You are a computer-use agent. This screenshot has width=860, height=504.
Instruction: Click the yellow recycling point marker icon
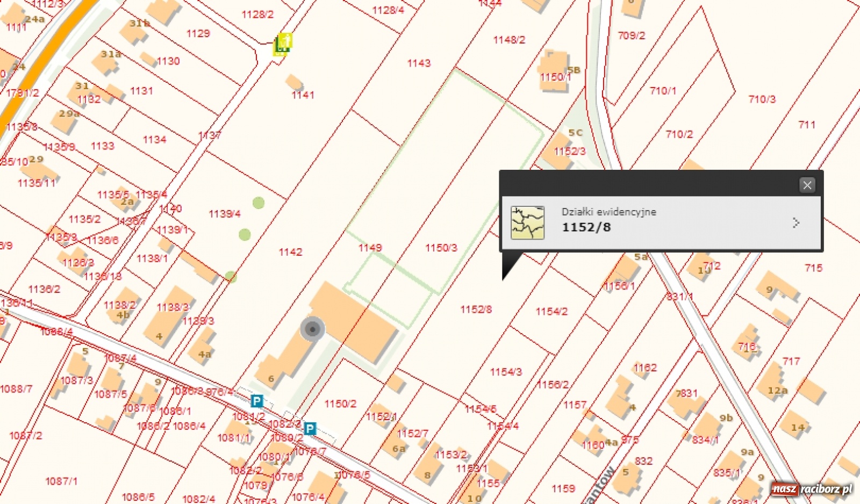(x=282, y=44)
